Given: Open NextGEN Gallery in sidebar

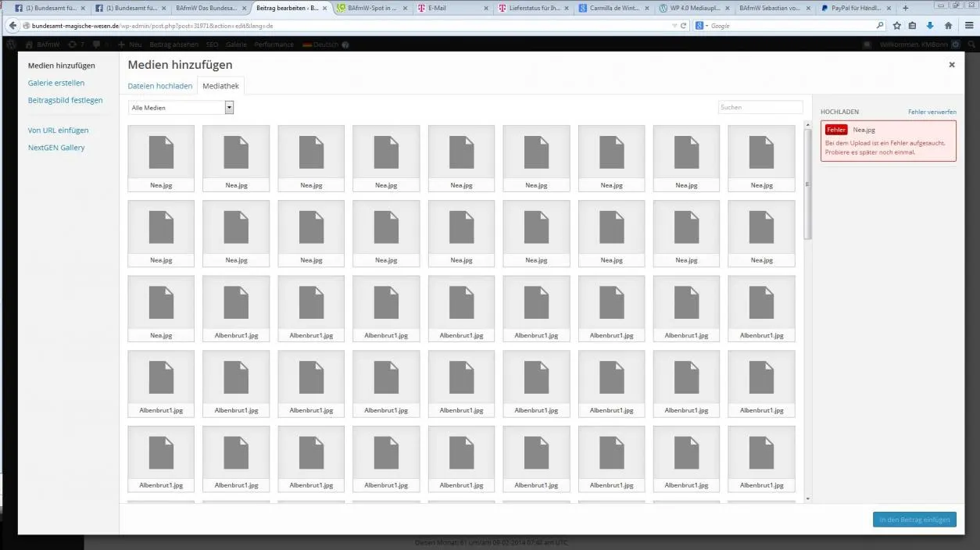Looking at the screenshot, I should click(x=56, y=148).
